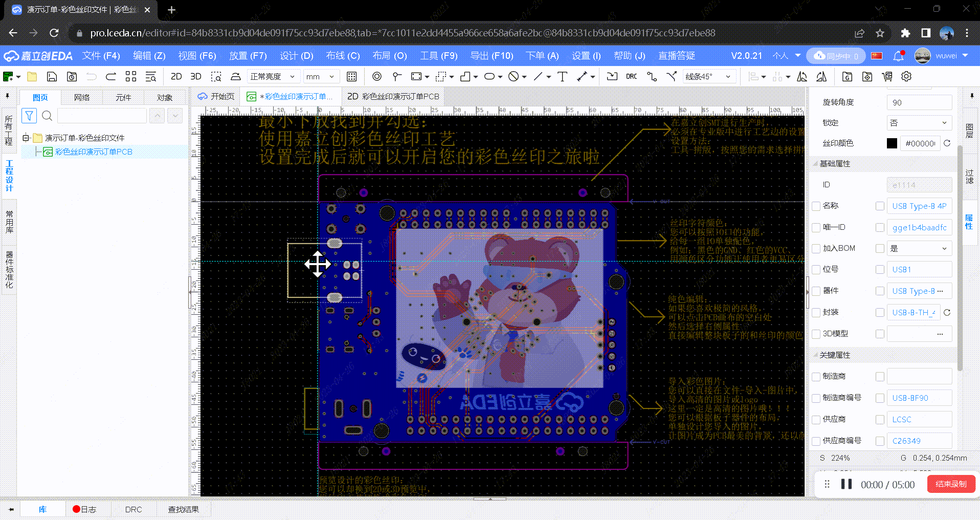
Task: Toggle the 位号 property checkbox
Action: coord(816,270)
